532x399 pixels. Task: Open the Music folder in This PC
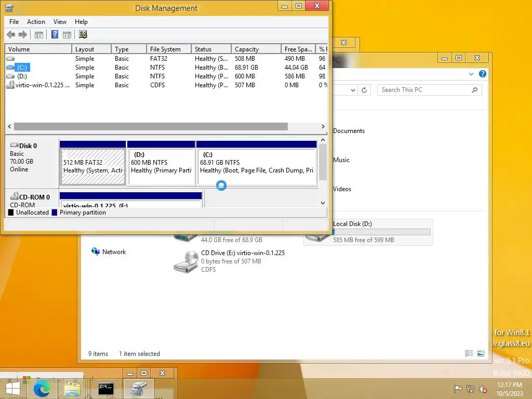[x=341, y=160]
